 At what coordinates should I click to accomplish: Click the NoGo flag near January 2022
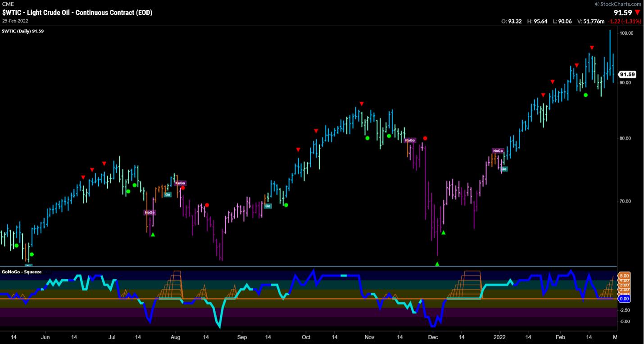pos(497,151)
